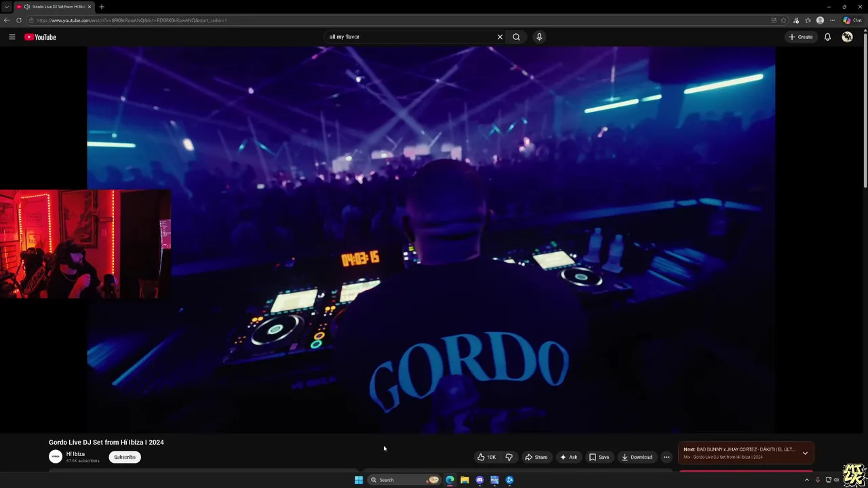The width and height of the screenshot is (868, 488).
Task: Save the video to a playlist
Action: pyautogui.click(x=599, y=457)
